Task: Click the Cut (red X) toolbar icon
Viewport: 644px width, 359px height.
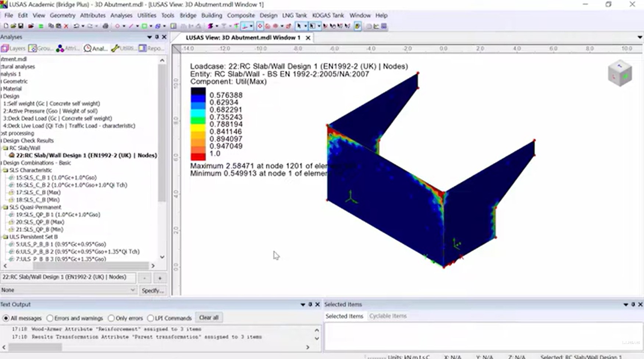Action: pos(66,26)
